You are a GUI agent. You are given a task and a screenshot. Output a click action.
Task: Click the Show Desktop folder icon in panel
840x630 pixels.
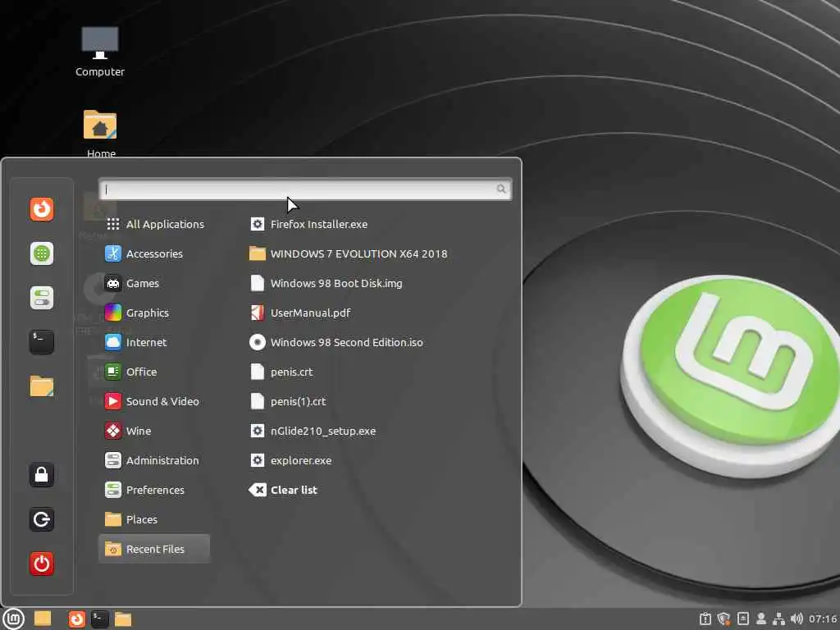[x=43, y=619]
